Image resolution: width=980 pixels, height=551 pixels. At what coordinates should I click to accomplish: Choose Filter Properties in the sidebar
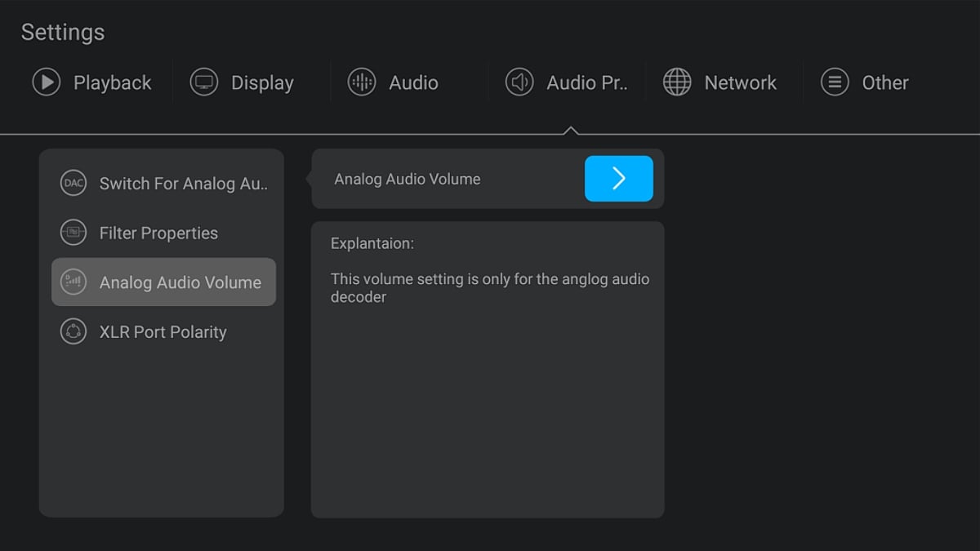[x=158, y=233]
